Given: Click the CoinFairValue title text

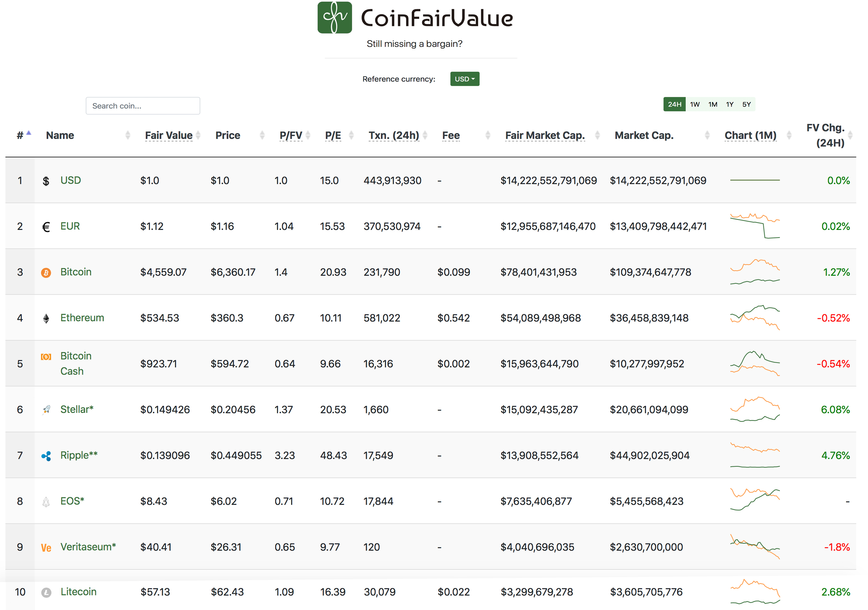Looking at the screenshot, I should click(x=437, y=18).
